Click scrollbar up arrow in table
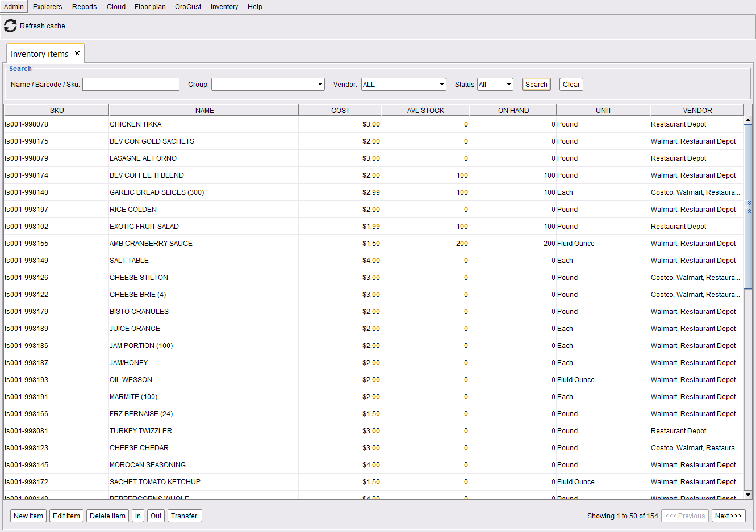Viewport: 756px width, 532px height. 748,120
